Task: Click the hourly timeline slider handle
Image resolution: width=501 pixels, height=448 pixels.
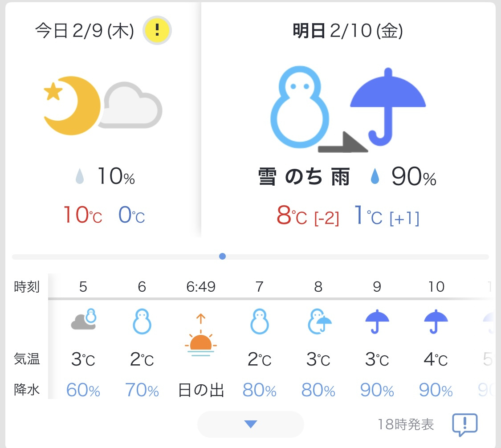Action: (223, 256)
